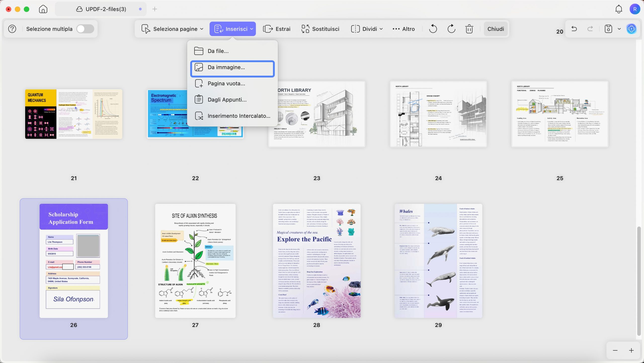This screenshot has width=644, height=363.
Task: Open Seleziona pagine dropdown
Action: (x=172, y=29)
